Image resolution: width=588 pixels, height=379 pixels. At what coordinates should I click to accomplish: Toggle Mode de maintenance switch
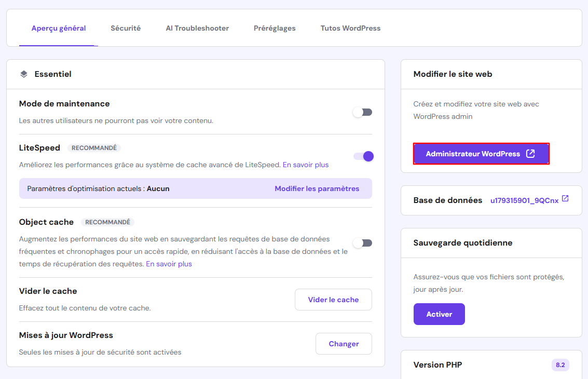point(362,112)
